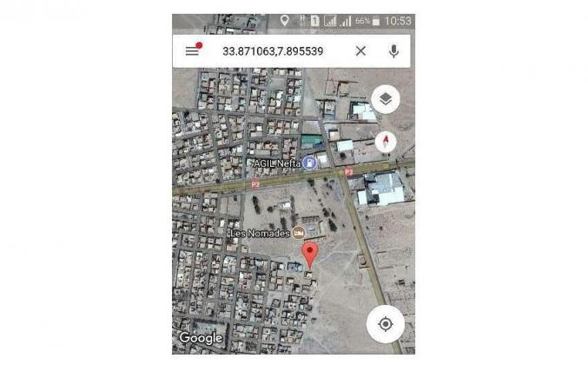Clear the coordinates with the X icon
The image size is (588, 378).
360,51
